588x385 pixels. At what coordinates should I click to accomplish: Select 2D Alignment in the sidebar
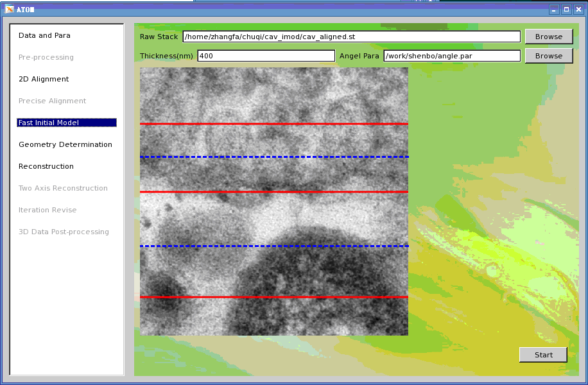click(44, 79)
